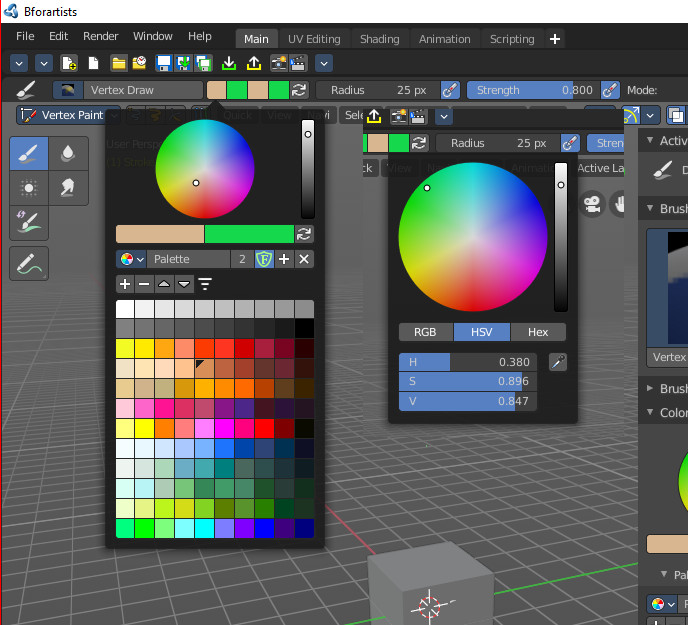Viewport: 688px width, 625px height.
Task: Click the large tan primary swatch in popover
Action: click(x=160, y=234)
